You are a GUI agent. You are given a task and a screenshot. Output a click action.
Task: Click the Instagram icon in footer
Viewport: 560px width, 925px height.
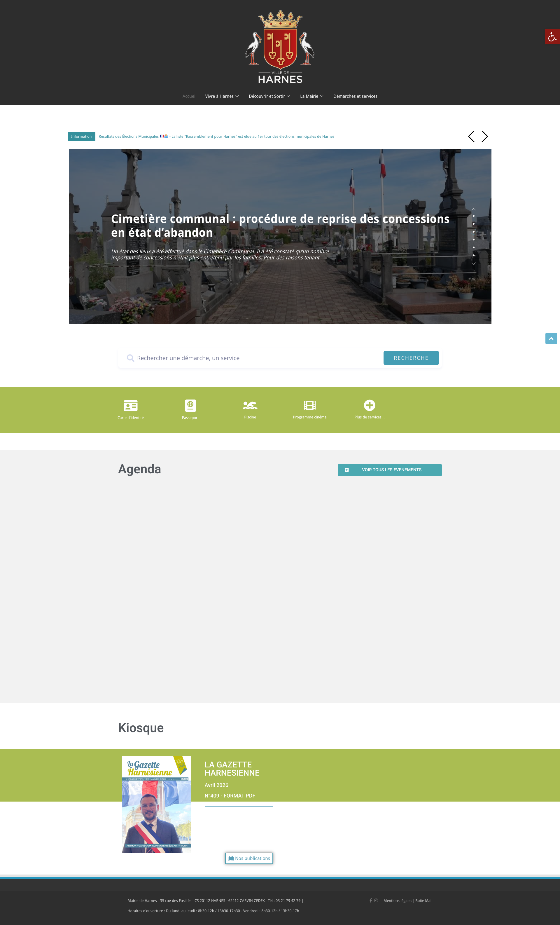[376, 900]
